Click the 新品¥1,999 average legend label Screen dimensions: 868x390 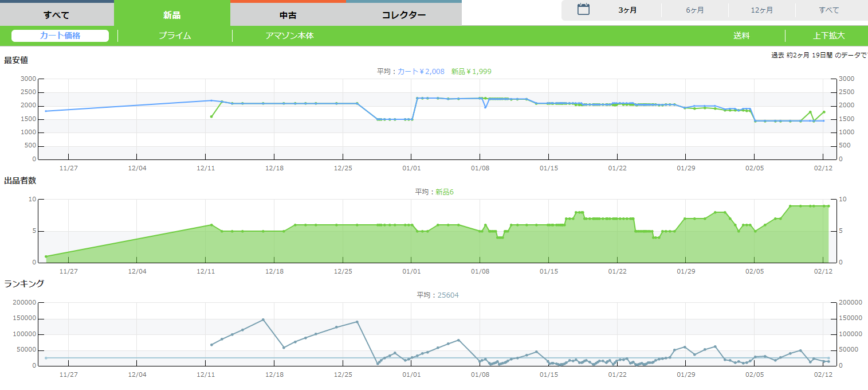click(x=471, y=72)
